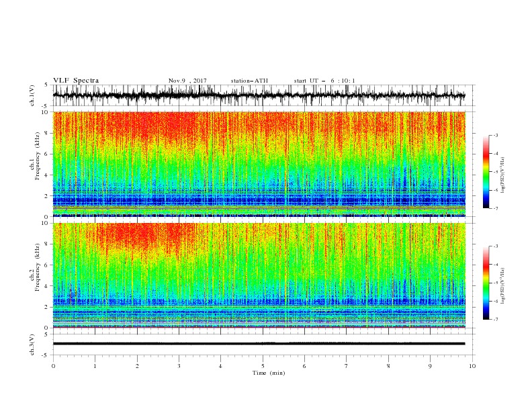
Task: Click the ch.2 "Frequency (kHz)" axis title
Action: pos(38,267)
